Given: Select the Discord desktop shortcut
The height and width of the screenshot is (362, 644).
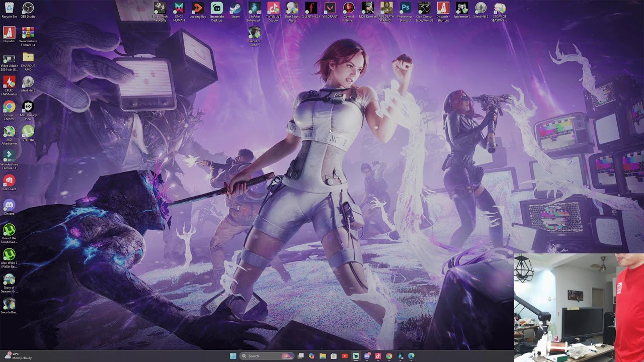Looking at the screenshot, I should coord(9,208).
